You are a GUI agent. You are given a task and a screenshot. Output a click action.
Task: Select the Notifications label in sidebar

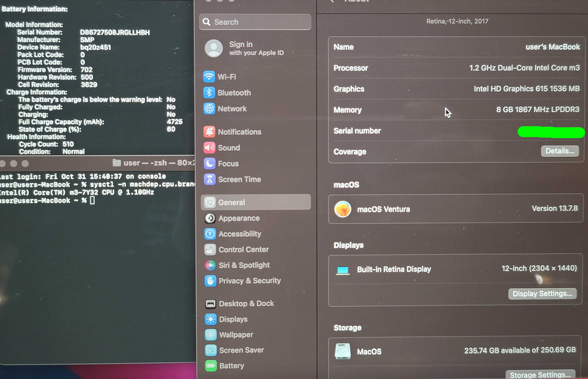240,132
